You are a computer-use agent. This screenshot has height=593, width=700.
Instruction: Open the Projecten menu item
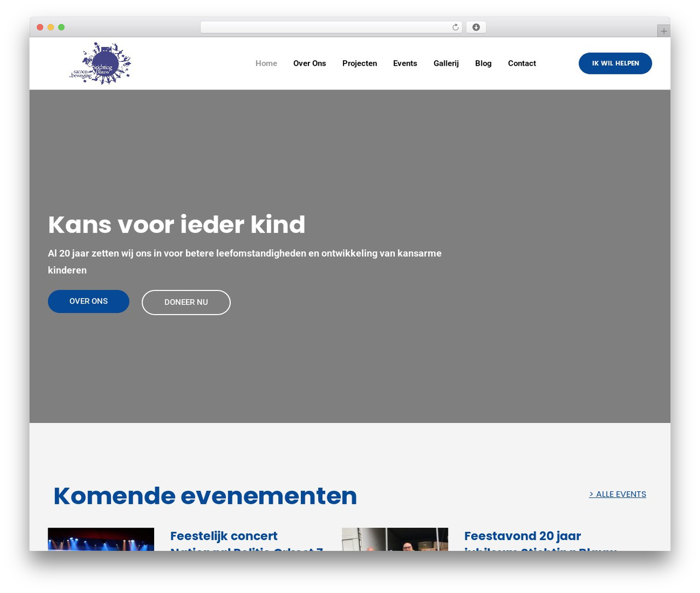pyautogui.click(x=360, y=63)
